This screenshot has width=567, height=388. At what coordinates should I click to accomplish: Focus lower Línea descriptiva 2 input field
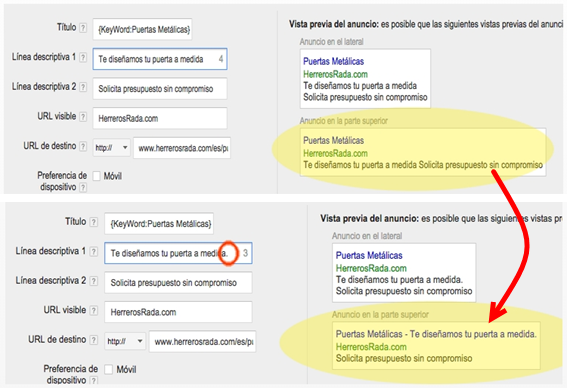click(x=178, y=283)
